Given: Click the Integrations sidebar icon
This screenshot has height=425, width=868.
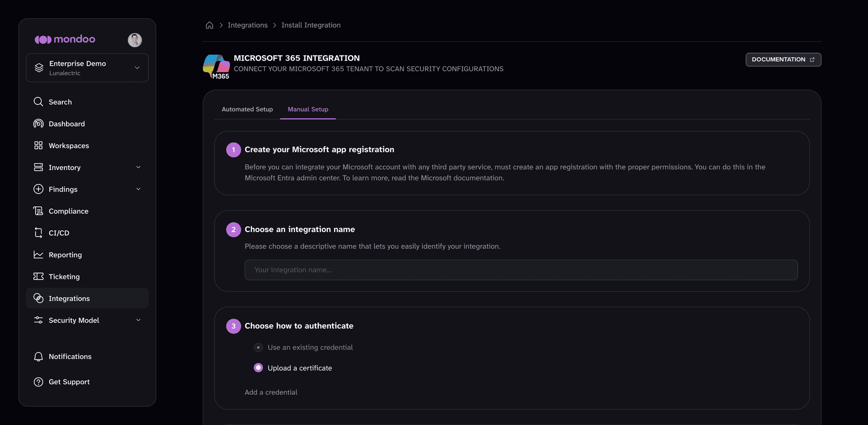Looking at the screenshot, I should [39, 298].
